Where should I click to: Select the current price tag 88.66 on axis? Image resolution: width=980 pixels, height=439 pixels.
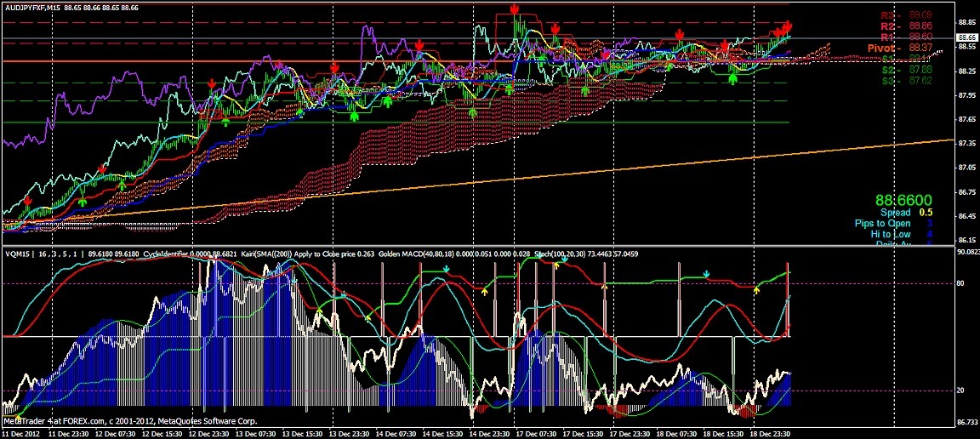point(966,38)
